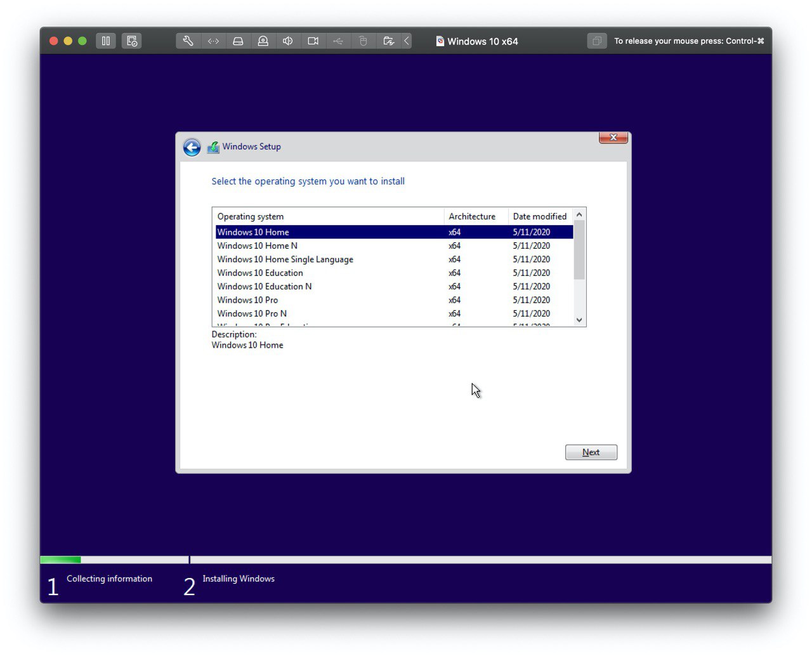Open the snapshot manager icon
812x656 pixels.
132,41
